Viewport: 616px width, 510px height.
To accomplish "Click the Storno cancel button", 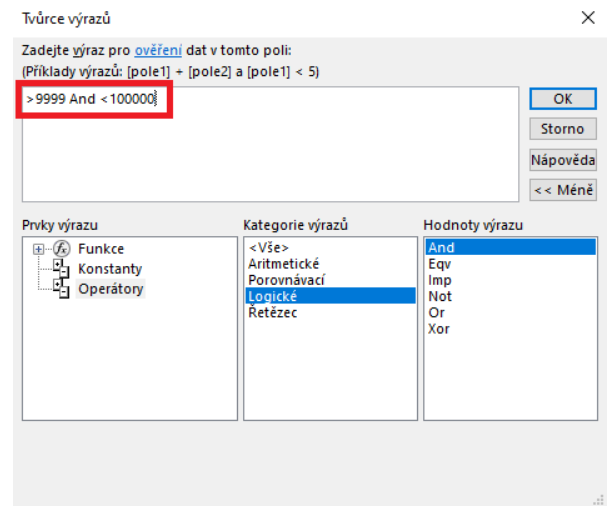I will tap(562, 129).
